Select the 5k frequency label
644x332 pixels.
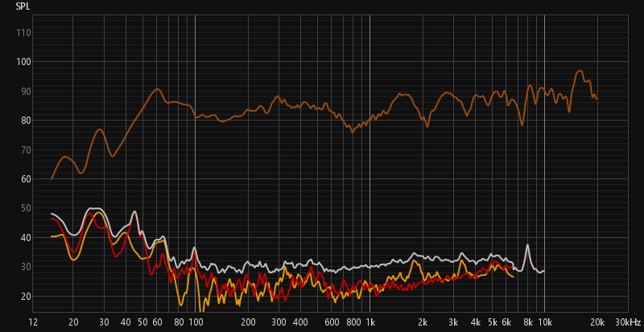click(x=493, y=322)
